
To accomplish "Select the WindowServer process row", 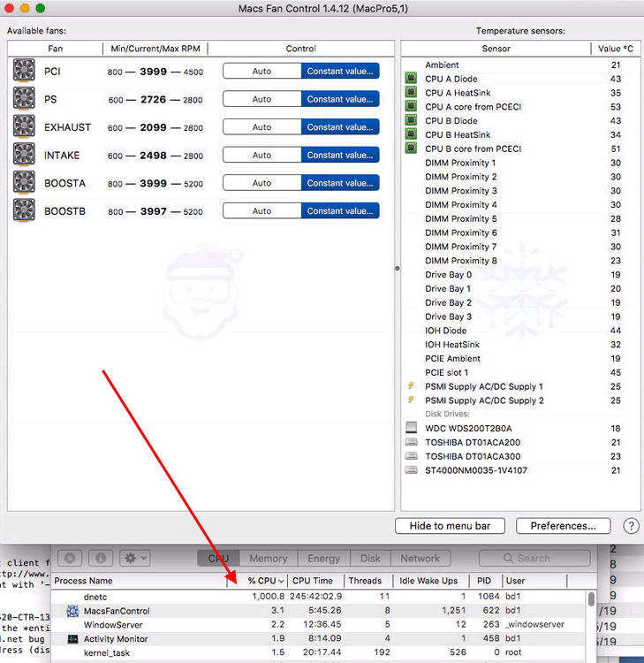I will tap(319, 624).
